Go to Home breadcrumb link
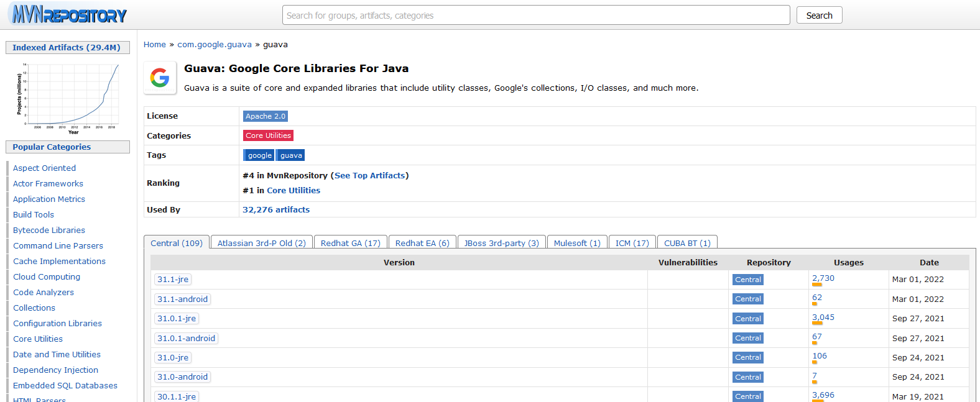The height and width of the screenshot is (402, 980). (x=155, y=44)
